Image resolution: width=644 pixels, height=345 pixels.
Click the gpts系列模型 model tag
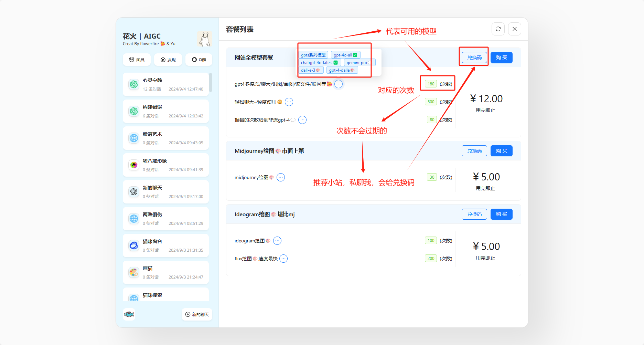click(x=313, y=55)
